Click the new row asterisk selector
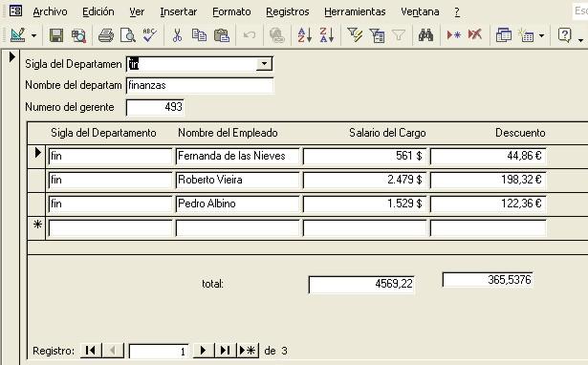This screenshot has height=365, width=588. point(36,227)
